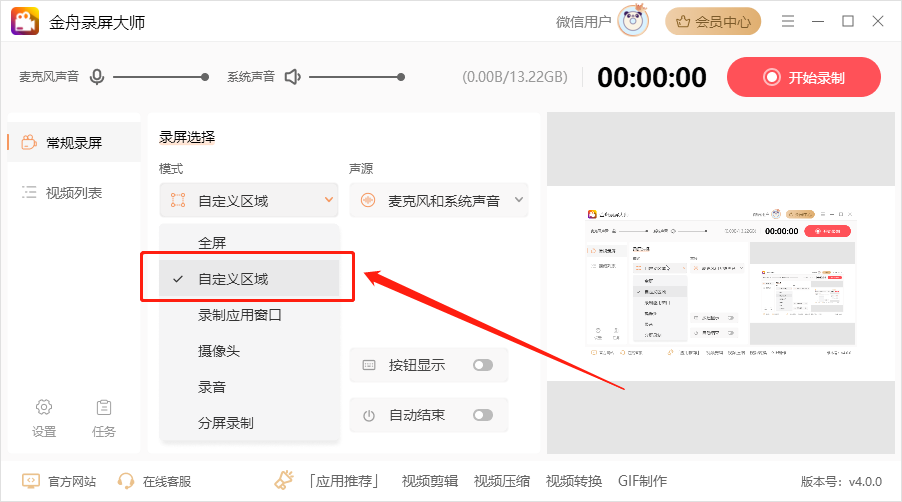Image resolution: width=902 pixels, height=502 pixels.
Task: Mute the system sound speaker icon
Action: coord(292,77)
